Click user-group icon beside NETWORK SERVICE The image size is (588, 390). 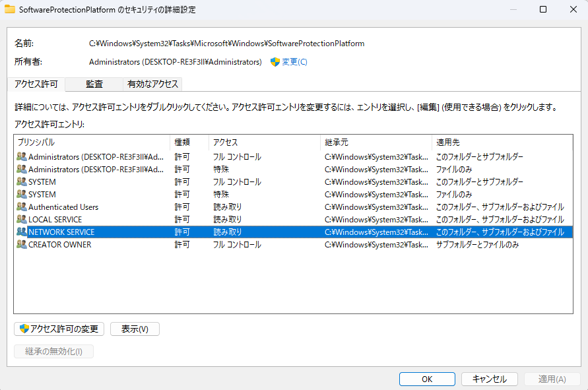click(22, 232)
